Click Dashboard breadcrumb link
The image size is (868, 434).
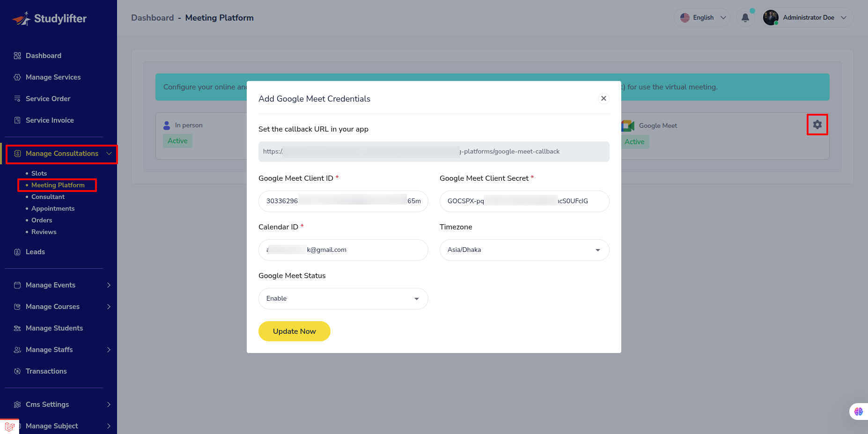(x=152, y=18)
